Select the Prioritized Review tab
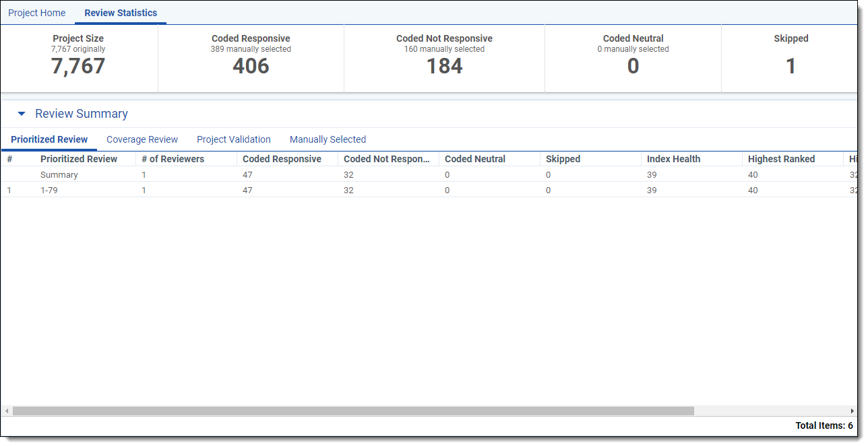 tap(49, 139)
